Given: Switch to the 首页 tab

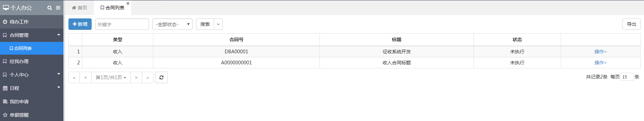Looking at the screenshot, I should pos(80,8).
